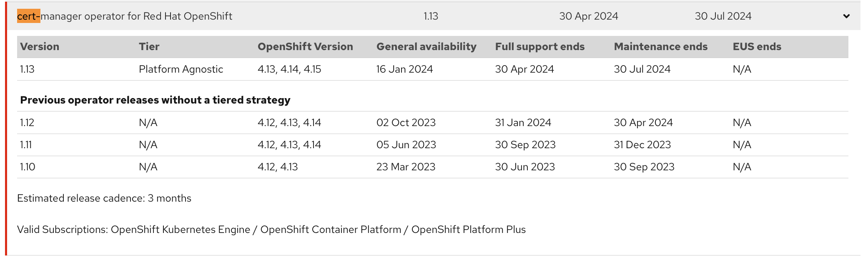Viewport: 868px width, 258px height.
Task: Click the Estimated release cadence text
Action: coord(104,198)
